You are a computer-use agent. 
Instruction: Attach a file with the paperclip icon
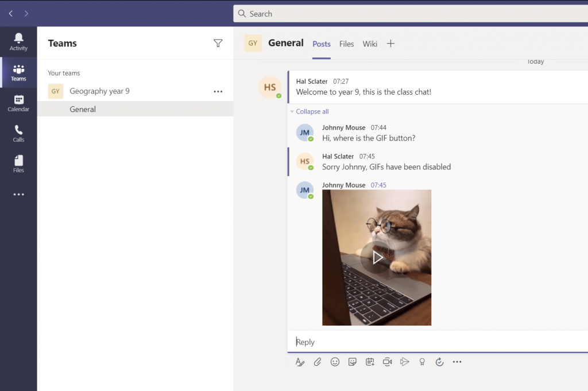coord(318,362)
